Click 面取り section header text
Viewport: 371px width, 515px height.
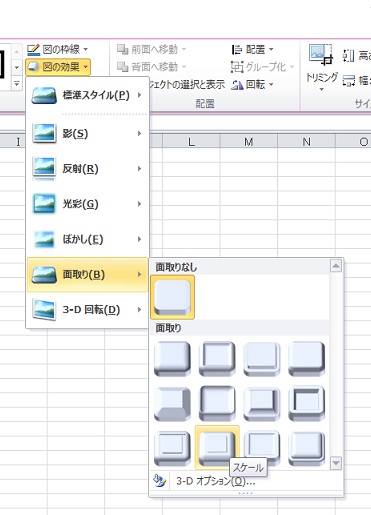[x=168, y=328]
